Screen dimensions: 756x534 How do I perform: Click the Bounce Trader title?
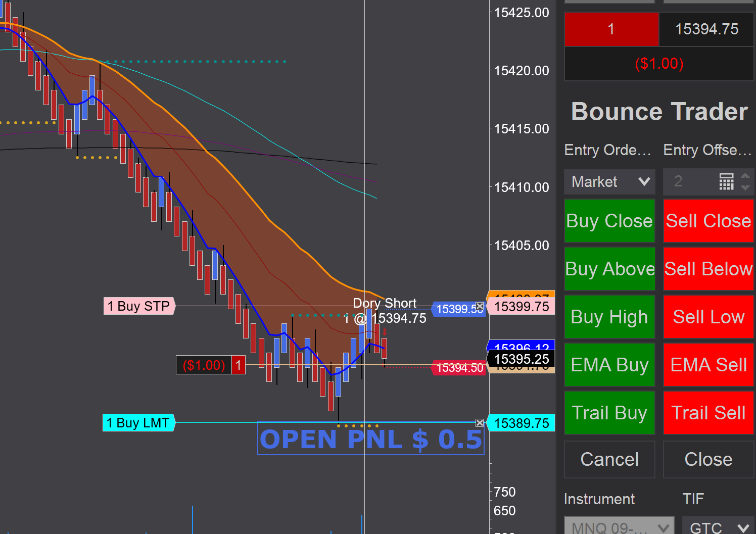(x=659, y=112)
